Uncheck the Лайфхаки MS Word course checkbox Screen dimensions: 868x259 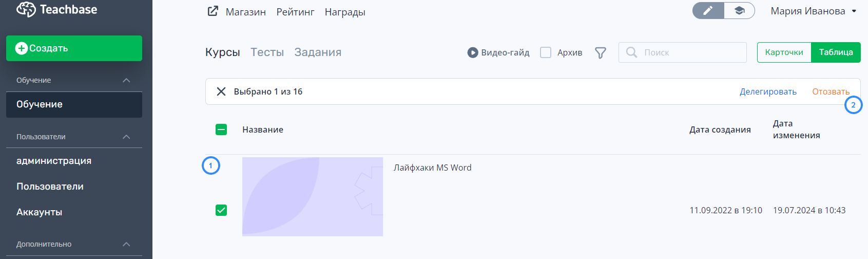pos(221,210)
